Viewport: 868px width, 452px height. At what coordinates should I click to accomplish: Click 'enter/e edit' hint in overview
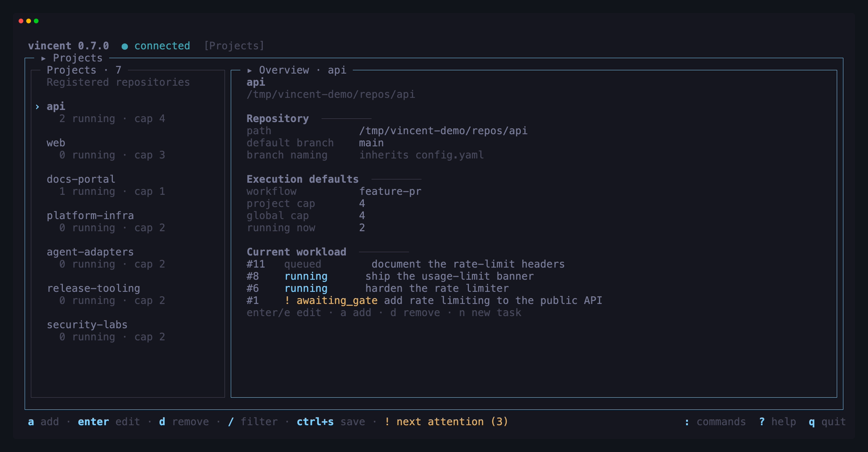pyautogui.click(x=284, y=312)
